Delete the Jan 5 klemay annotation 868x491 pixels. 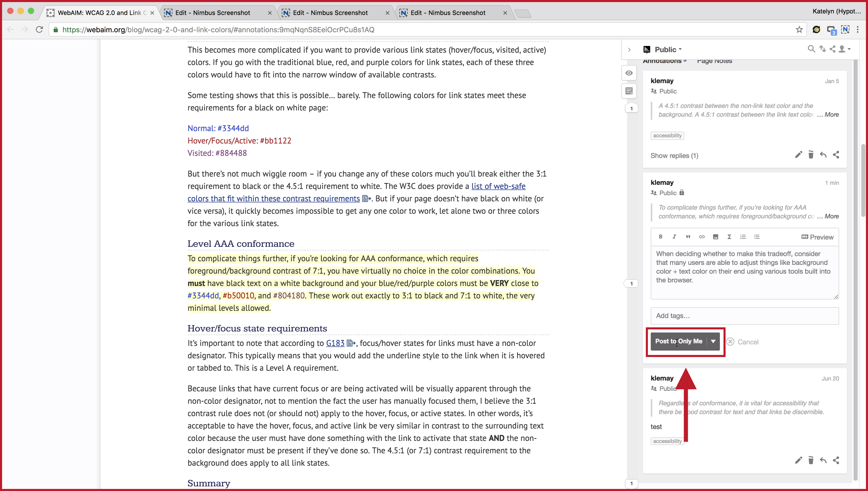click(x=811, y=155)
